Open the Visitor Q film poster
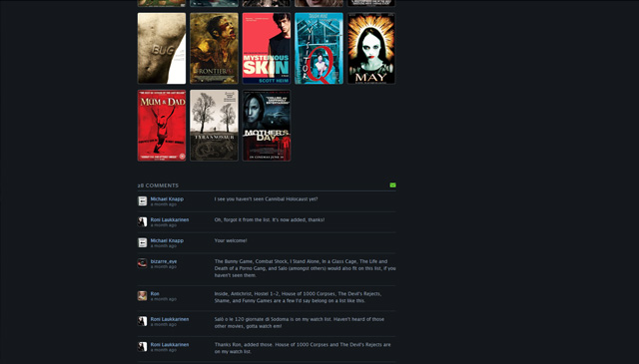This screenshot has height=364, width=639. point(319,49)
